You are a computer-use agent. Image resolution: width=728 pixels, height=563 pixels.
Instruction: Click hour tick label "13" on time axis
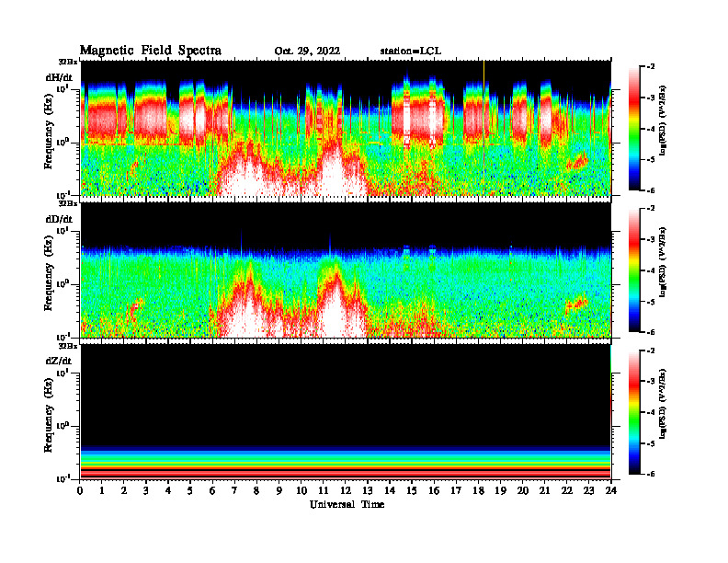368,491
